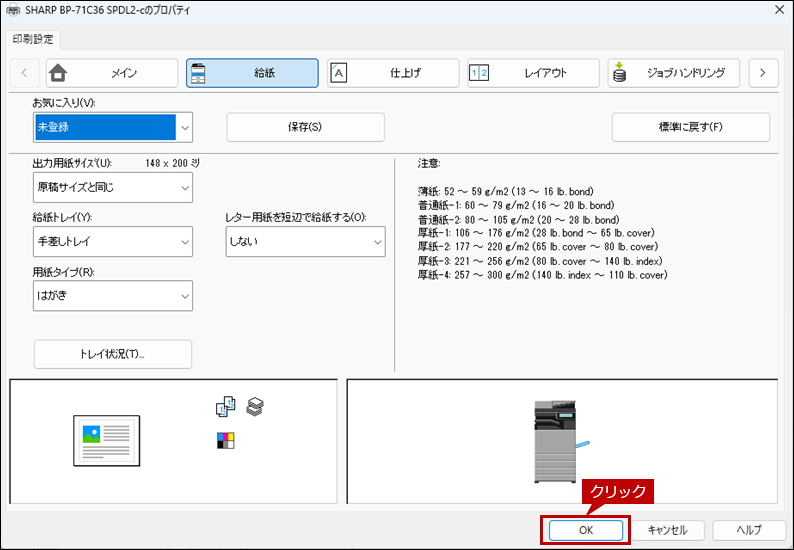Confirm settings with the OK button
Viewport: 794px width, 550px height.
585,529
